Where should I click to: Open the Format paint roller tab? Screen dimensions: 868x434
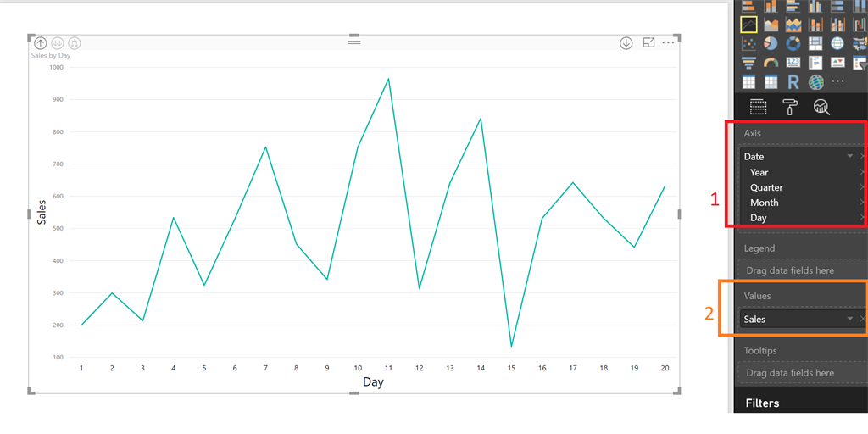789,107
